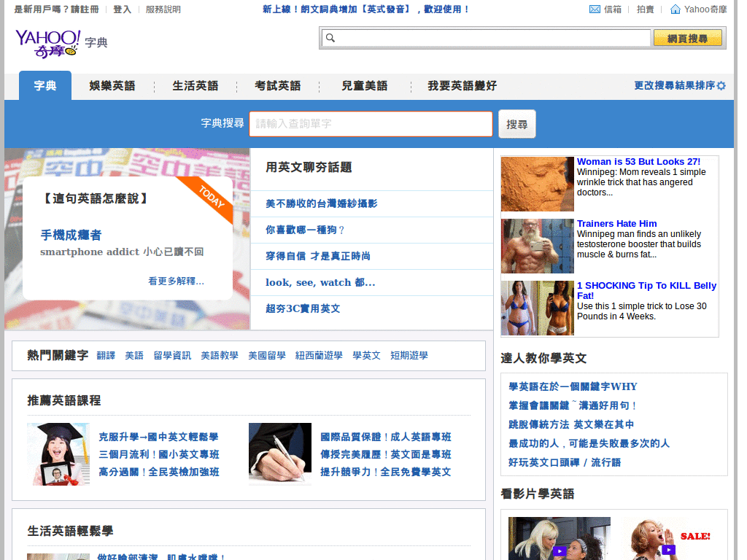Click the Trainers Hate Him ad thumbnail
The height and width of the screenshot is (560, 747).
pyautogui.click(x=537, y=246)
